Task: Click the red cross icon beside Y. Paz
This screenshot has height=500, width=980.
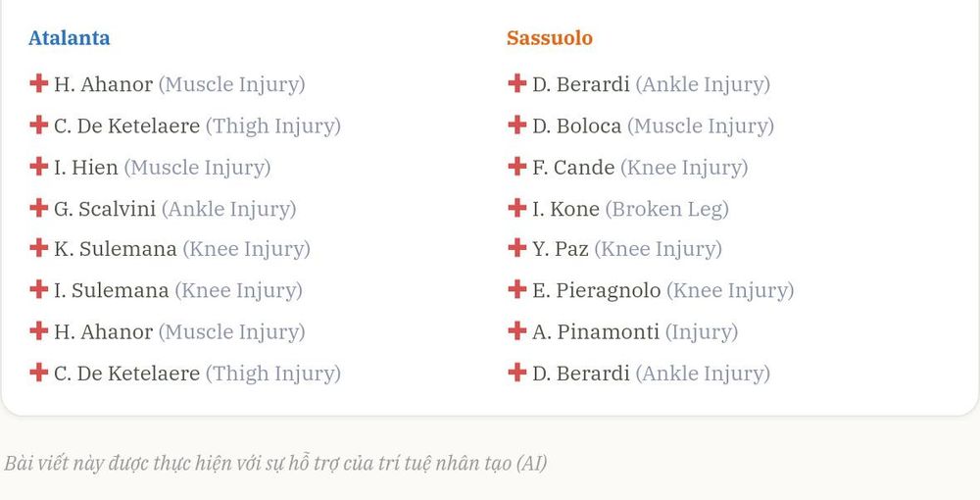Action: click(x=516, y=247)
